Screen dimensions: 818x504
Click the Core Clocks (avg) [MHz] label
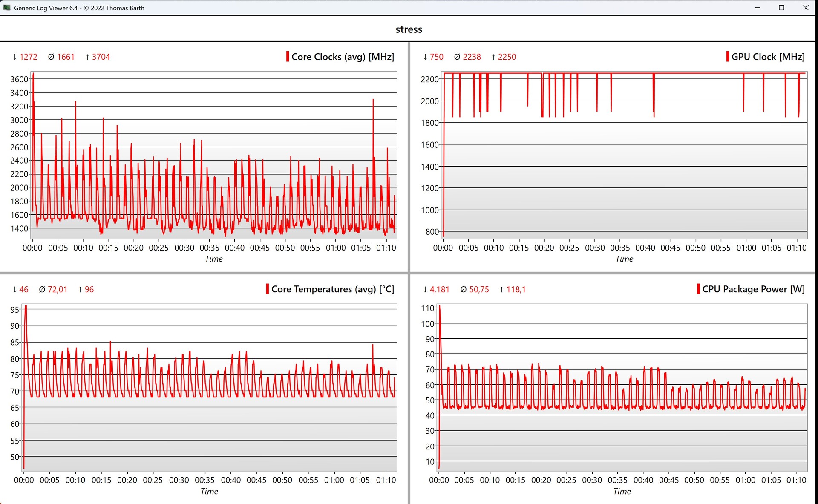pyautogui.click(x=343, y=57)
